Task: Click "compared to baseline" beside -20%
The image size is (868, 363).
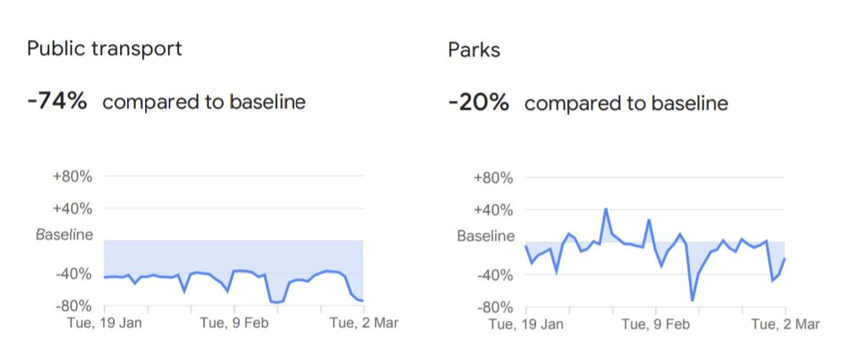Action: (626, 103)
